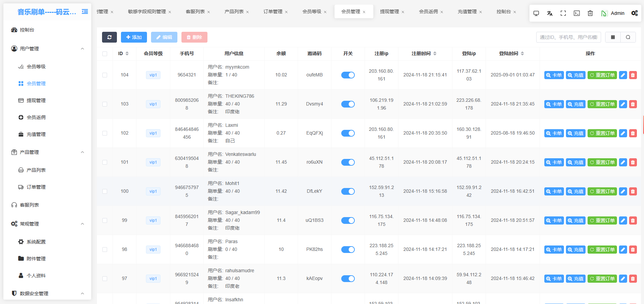
Task: Toggle the switch for user myymkcom
Action: [x=348, y=75]
